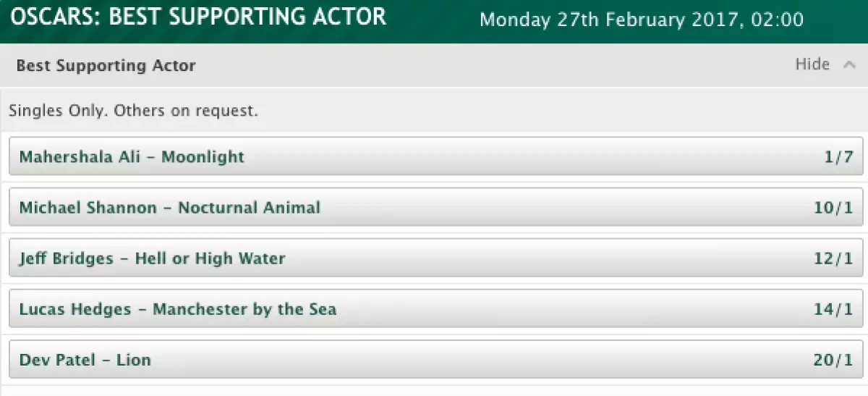Pick the 20/1 odds
Image resolution: width=868 pixels, height=396 pixels.
click(833, 361)
